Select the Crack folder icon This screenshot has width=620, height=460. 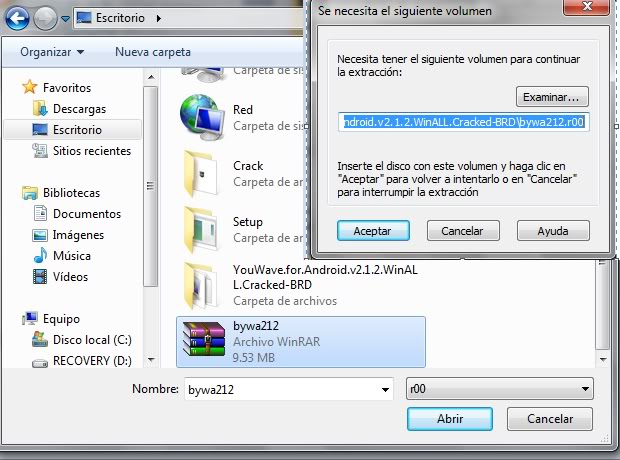201,173
